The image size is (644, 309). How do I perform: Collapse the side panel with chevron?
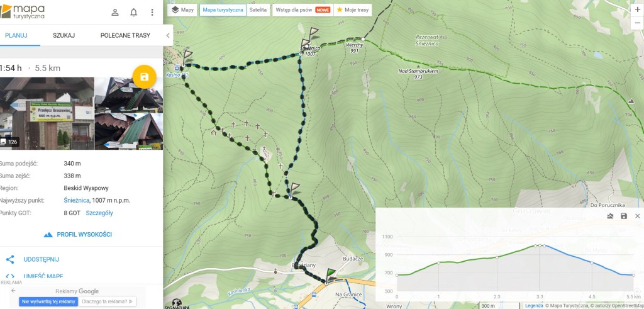click(x=167, y=36)
